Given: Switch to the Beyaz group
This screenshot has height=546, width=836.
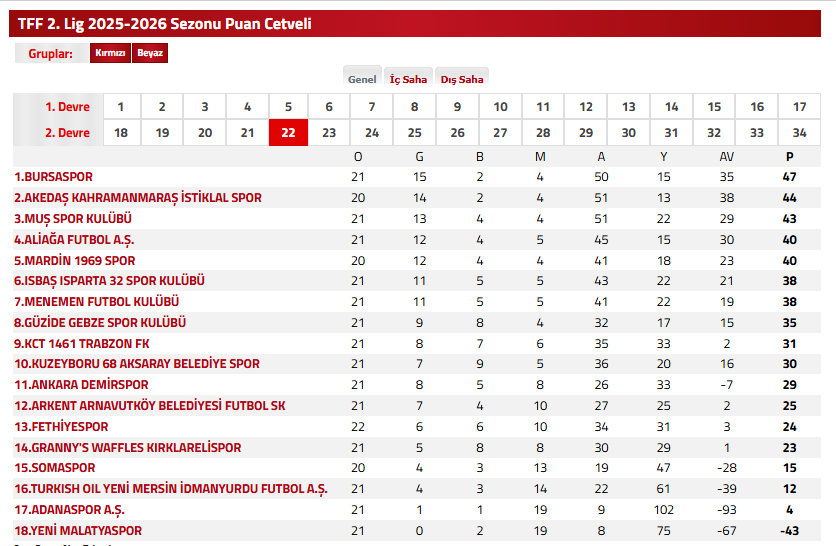Looking at the screenshot, I should [x=150, y=53].
